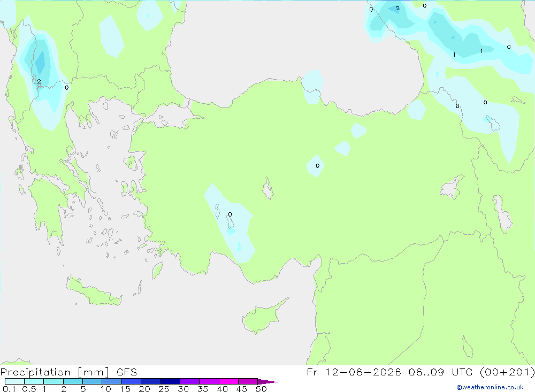Click the 'Fr 12-06-2026 06..09 UTC (00+201)' timestamp
The width and height of the screenshot is (535, 392).
pos(421,372)
